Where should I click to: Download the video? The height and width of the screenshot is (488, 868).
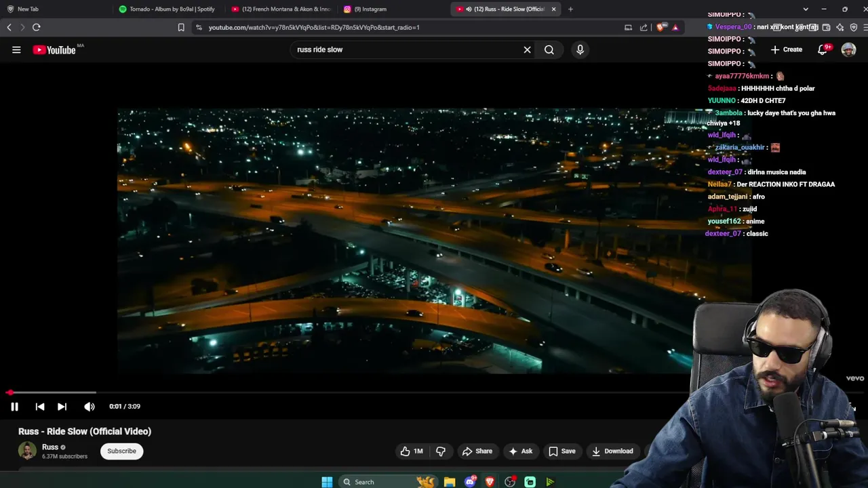click(x=612, y=451)
